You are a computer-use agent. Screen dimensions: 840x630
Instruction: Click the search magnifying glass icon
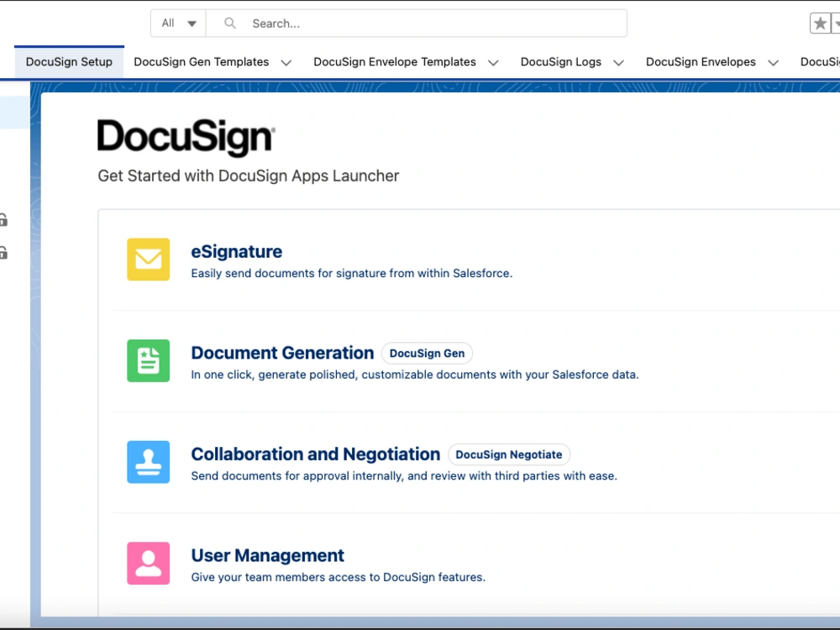pyautogui.click(x=228, y=23)
